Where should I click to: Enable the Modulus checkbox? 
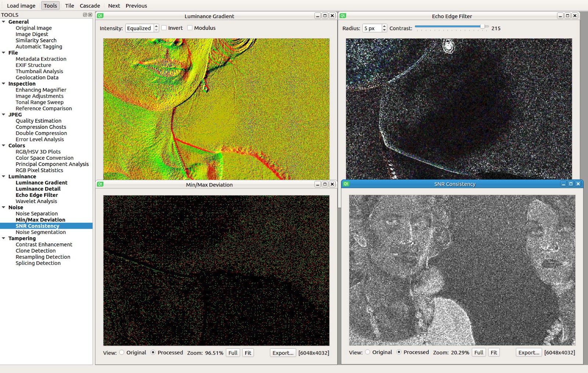tap(189, 28)
